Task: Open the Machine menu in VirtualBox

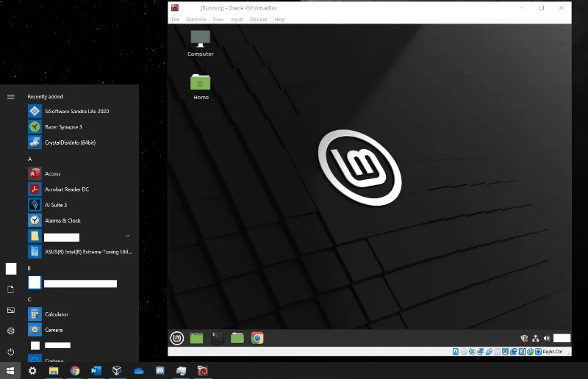Action: tap(196, 20)
